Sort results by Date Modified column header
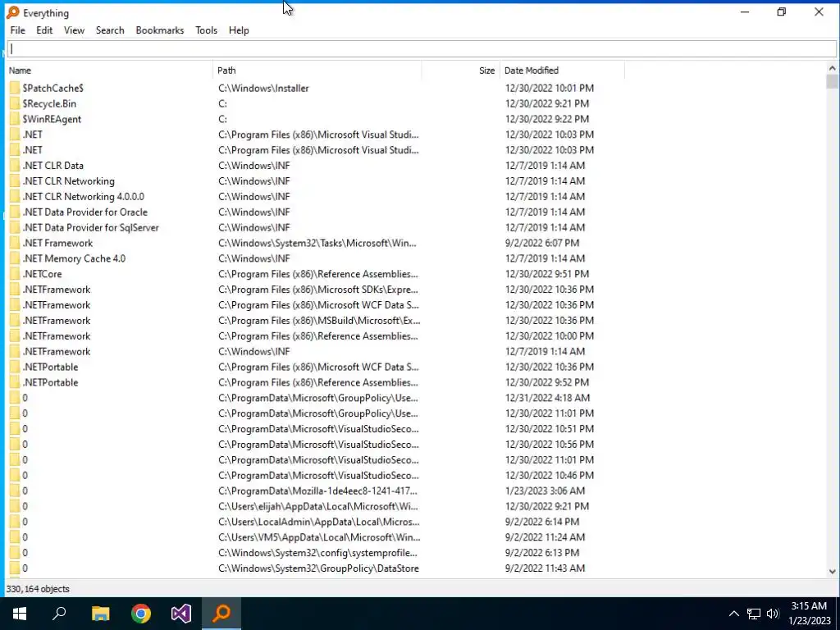This screenshot has width=840, height=630. point(562,71)
